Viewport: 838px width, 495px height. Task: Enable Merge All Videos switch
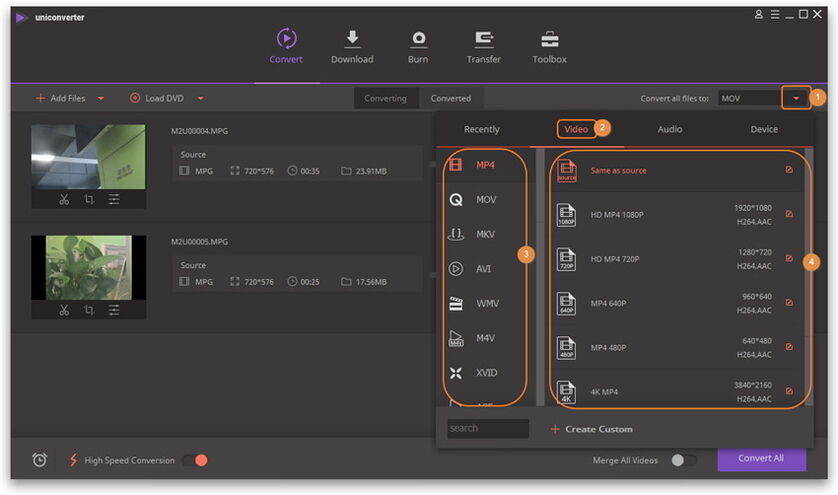coord(683,460)
